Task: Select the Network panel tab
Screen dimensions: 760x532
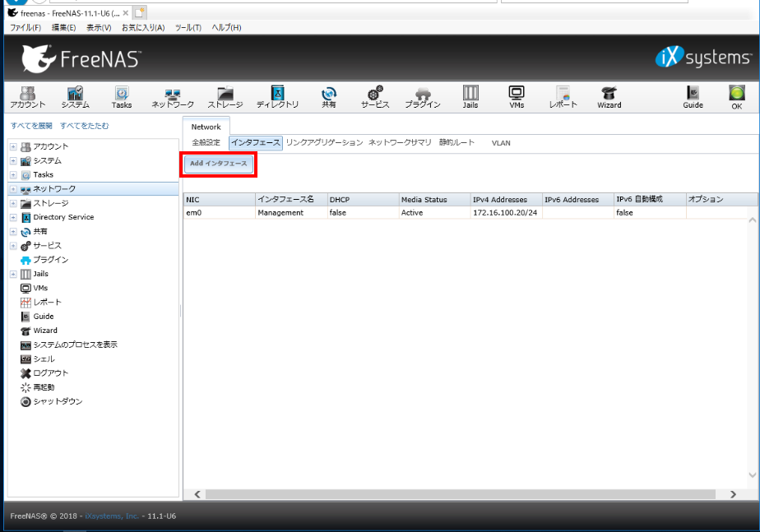Action: [x=206, y=127]
